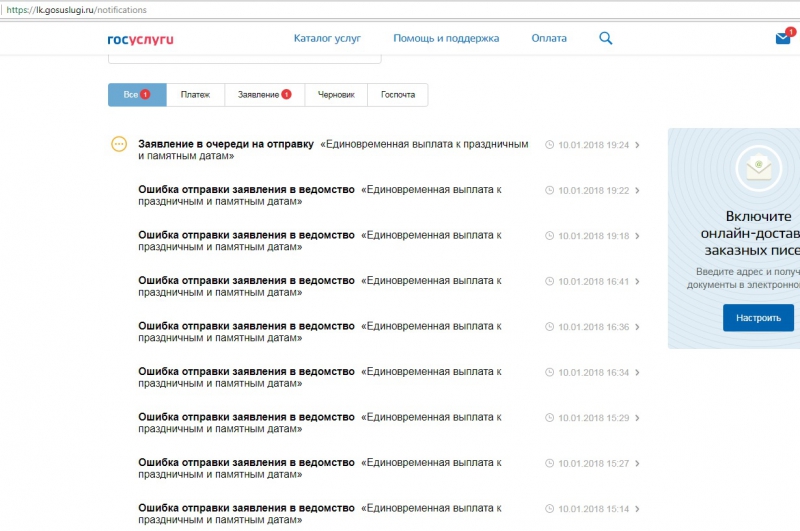Click clock icon next to 10.01.2018 19:24

click(549, 145)
